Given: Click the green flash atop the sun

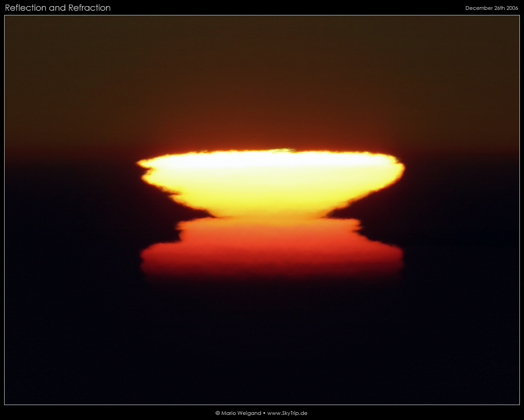Looking at the screenshot, I should click(x=282, y=150).
